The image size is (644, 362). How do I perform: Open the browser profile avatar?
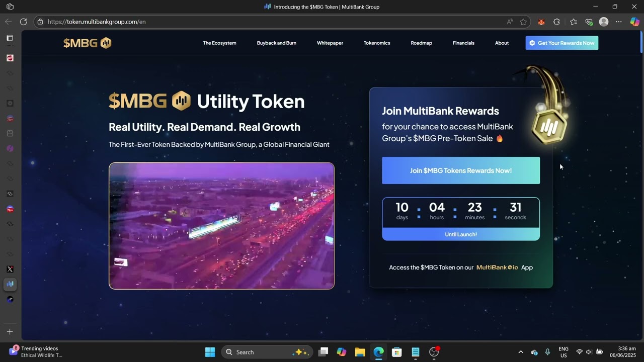pos(604,22)
